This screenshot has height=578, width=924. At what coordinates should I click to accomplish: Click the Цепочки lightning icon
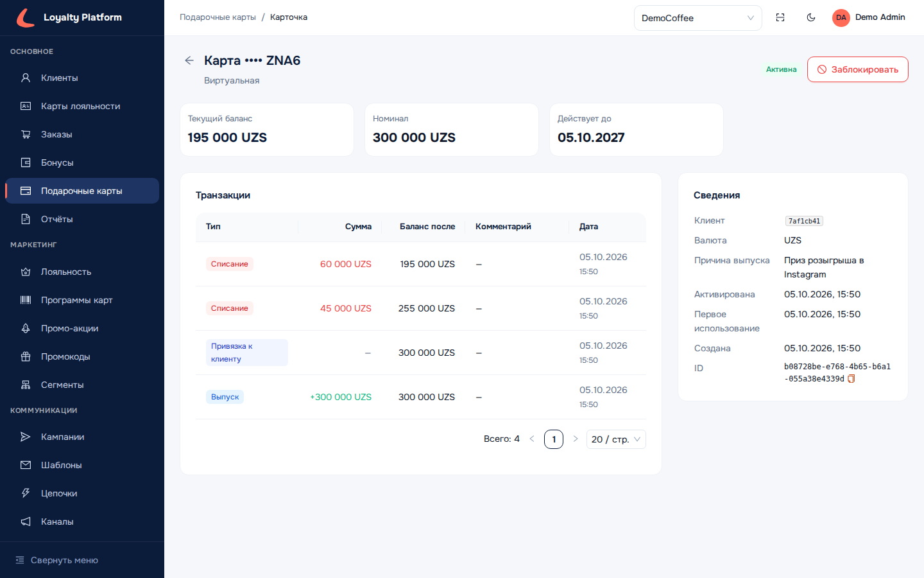[26, 493]
